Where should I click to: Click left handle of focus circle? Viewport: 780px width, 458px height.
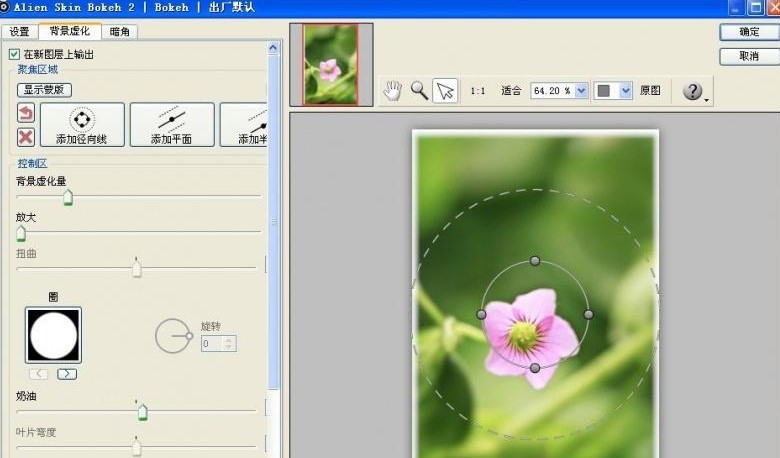tap(481, 314)
